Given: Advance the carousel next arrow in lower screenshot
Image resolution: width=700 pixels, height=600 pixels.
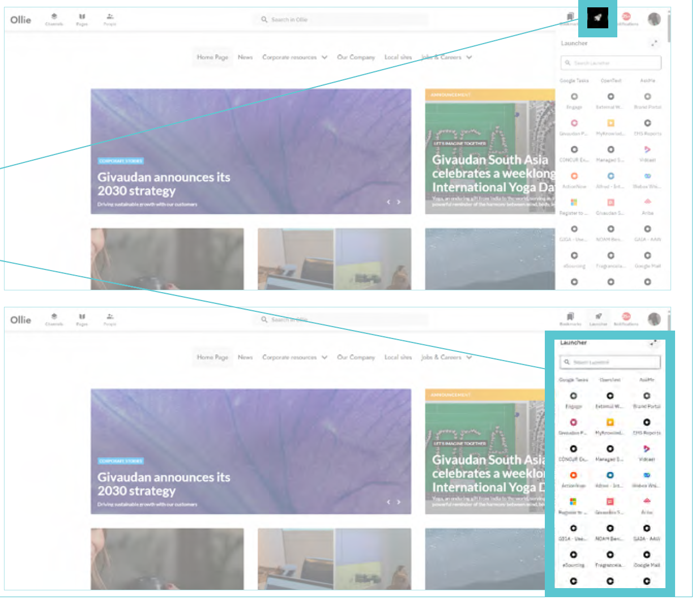Looking at the screenshot, I should pyautogui.click(x=399, y=502).
